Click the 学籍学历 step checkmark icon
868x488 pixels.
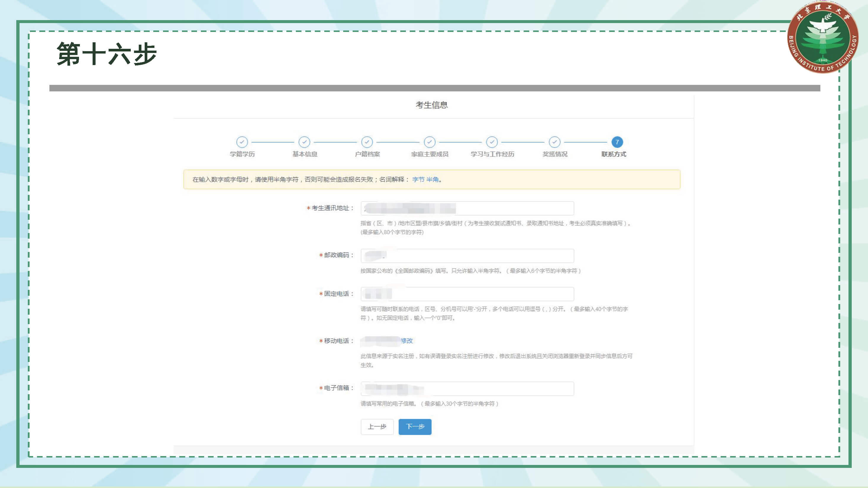coord(242,142)
